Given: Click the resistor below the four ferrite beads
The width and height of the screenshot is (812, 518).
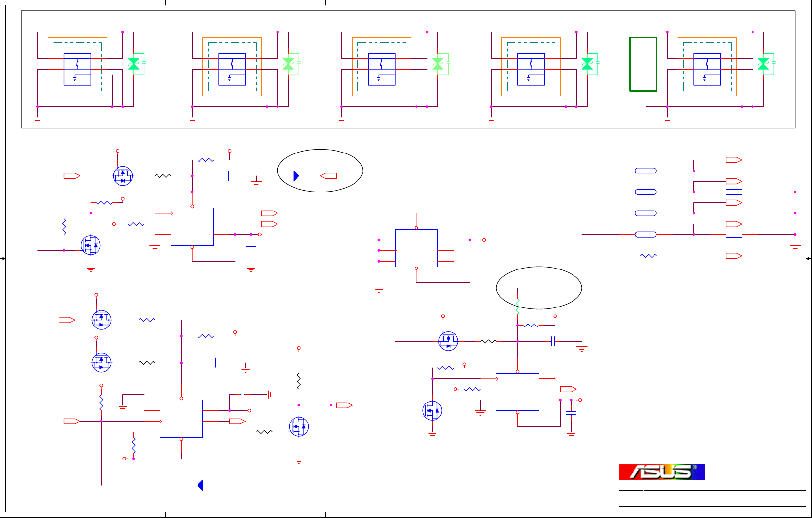Looking at the screenshot, I should [x=649, y=256].
